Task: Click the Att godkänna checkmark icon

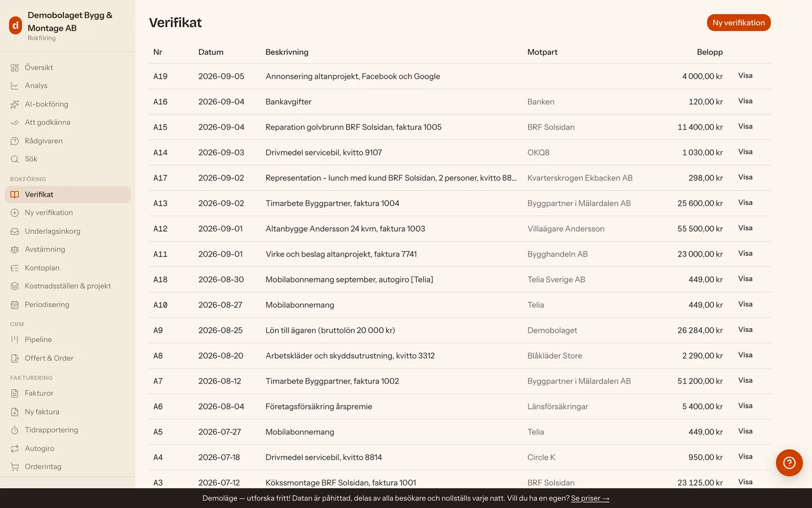Action: (15, 122)
